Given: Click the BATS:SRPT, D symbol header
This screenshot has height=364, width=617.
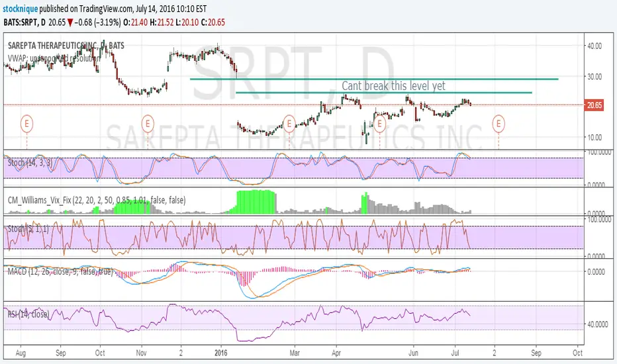Looking at the screenshot, I should coord(24,23).
